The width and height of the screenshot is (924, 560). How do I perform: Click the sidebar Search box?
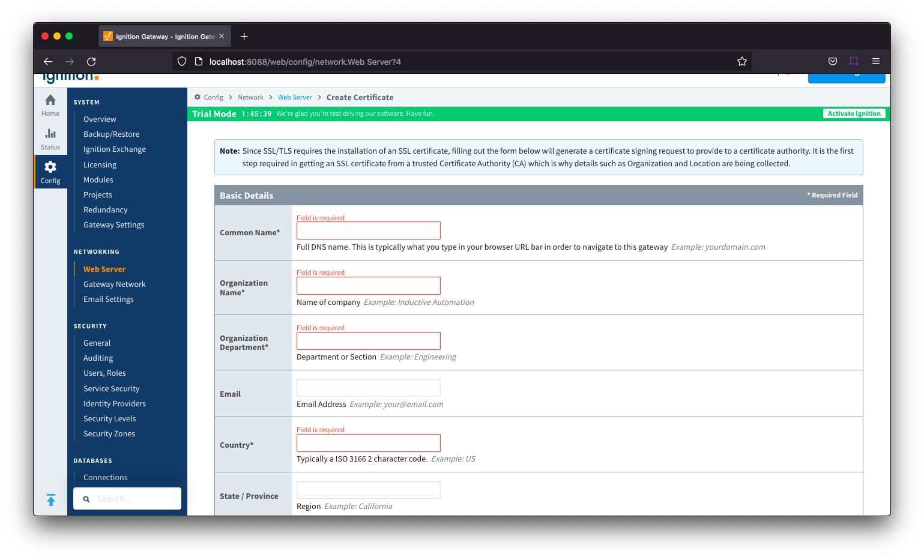click(x=127, y=499)
